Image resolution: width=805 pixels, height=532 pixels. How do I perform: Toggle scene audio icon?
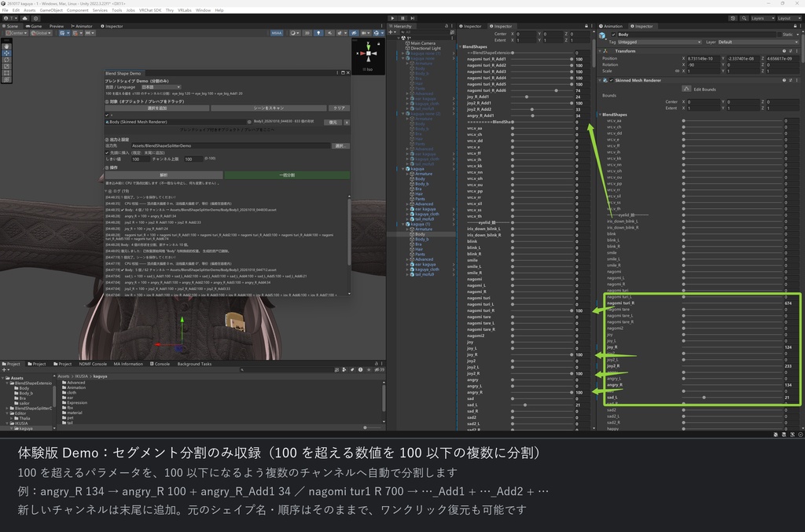pyautogui.click(x=329, y=33)
